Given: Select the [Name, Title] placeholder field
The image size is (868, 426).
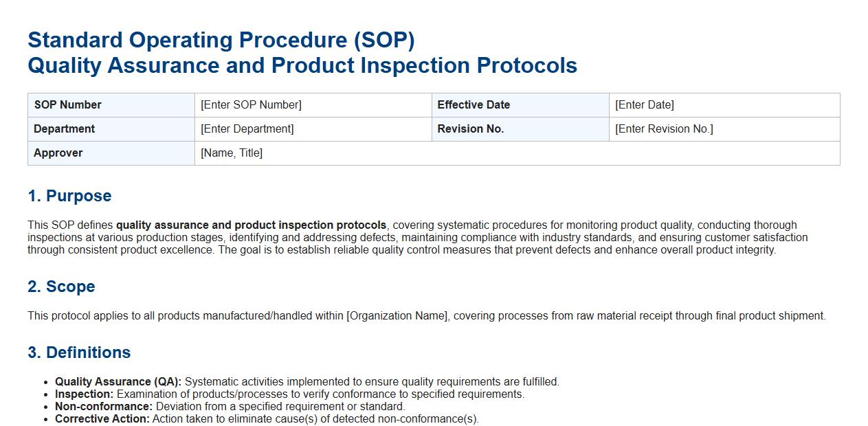Looking at the screenshot, I should (232, 153).
